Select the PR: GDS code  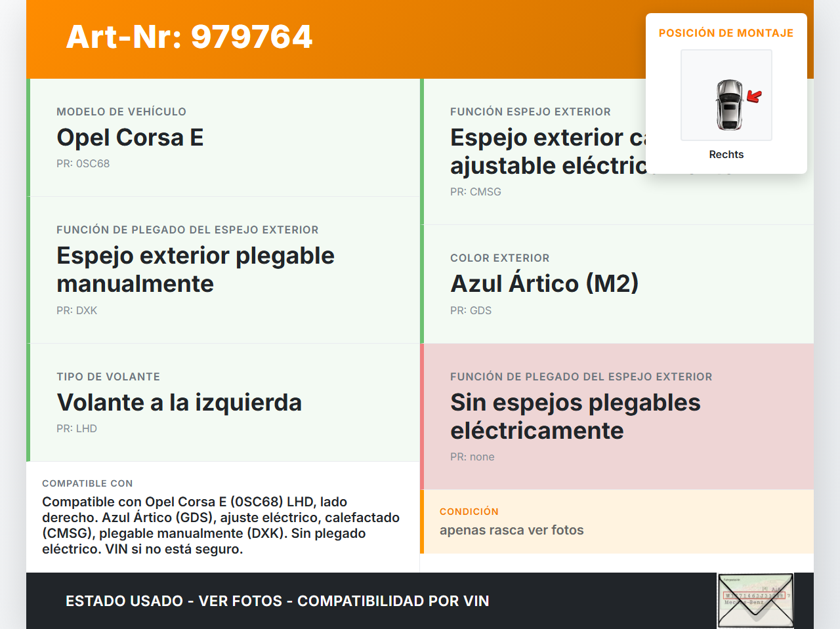pos(471,311)
